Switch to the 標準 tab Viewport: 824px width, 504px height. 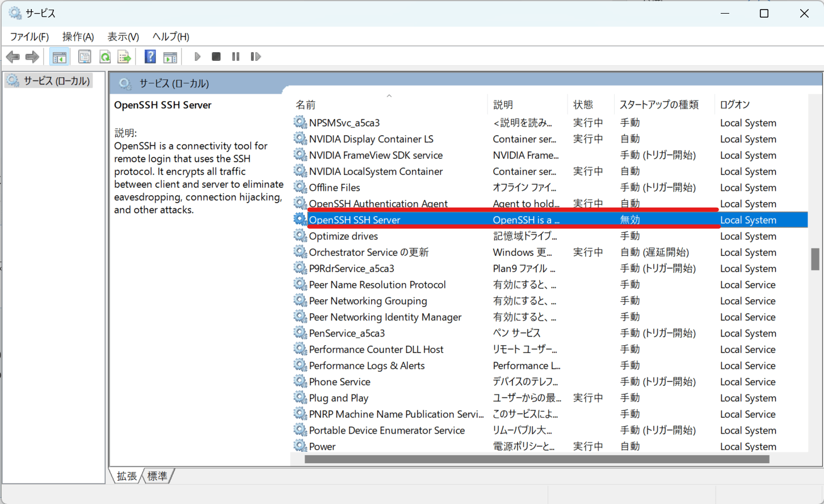point(157,476)
